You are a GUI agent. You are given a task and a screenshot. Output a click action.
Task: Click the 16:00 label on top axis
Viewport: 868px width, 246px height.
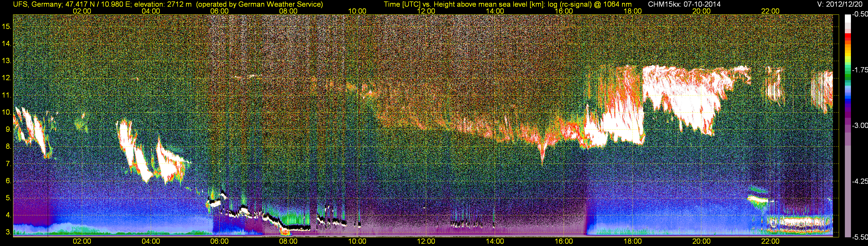tap(564, 11)
